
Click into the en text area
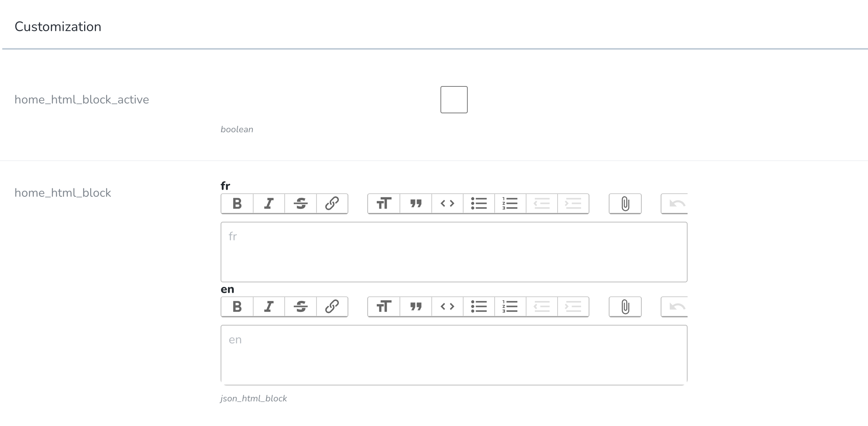(x=454, y=355)
